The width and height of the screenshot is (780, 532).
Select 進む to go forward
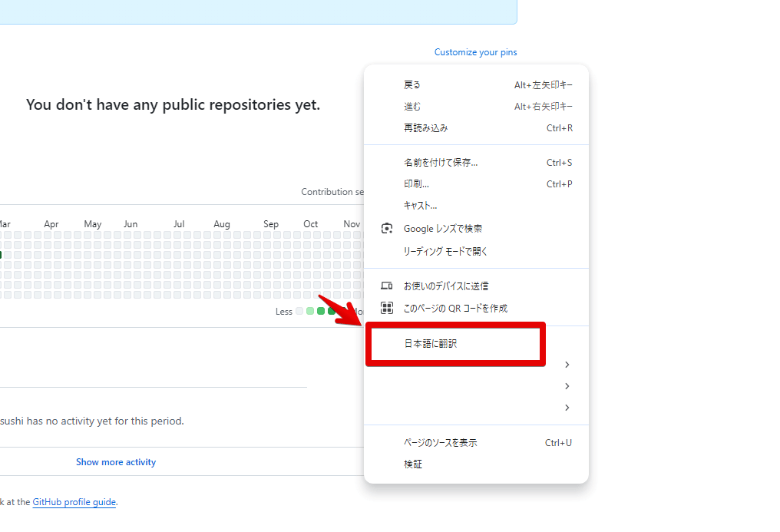[415, 106]
